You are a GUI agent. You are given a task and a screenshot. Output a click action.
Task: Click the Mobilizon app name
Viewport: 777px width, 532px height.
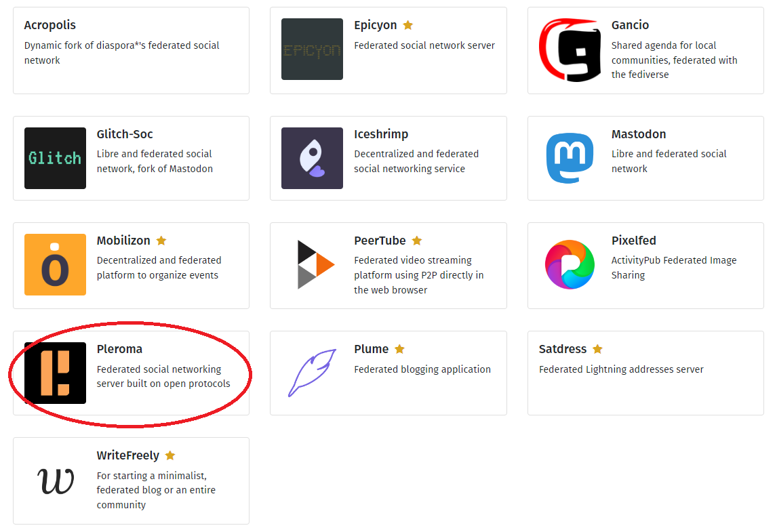point(124,240)
